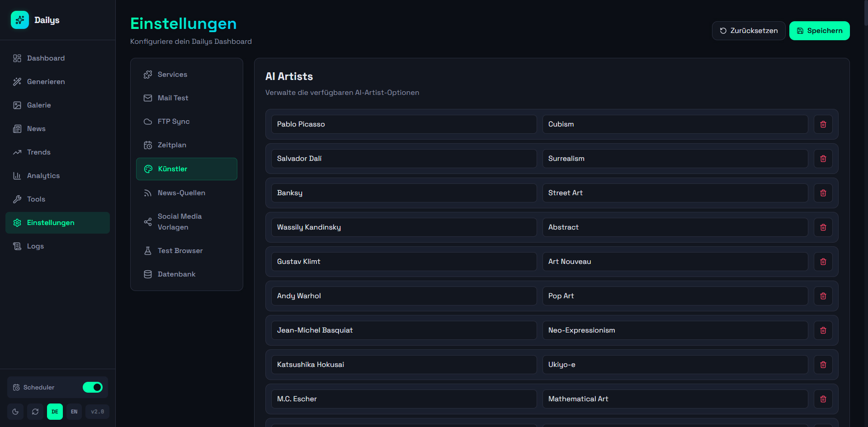Screen dimensions: 868x427
Task: Go to Analytics in sidebar
Action: (43, 176)
